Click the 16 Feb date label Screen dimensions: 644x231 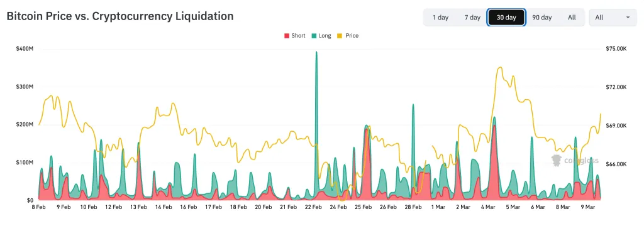(189, 207)
